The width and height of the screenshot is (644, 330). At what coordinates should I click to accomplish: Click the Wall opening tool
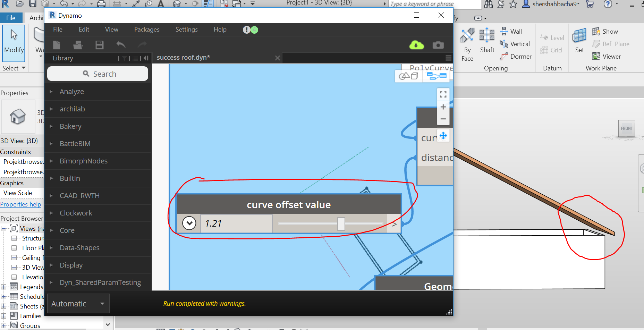click(511, 32)
